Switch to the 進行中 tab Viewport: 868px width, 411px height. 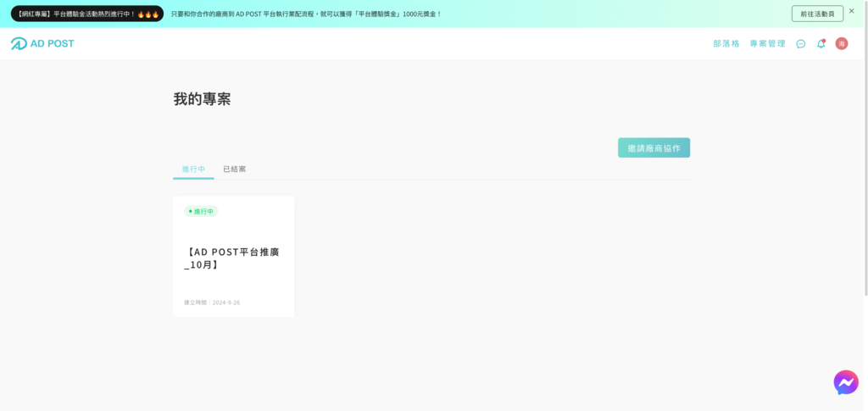coord(194,169)
